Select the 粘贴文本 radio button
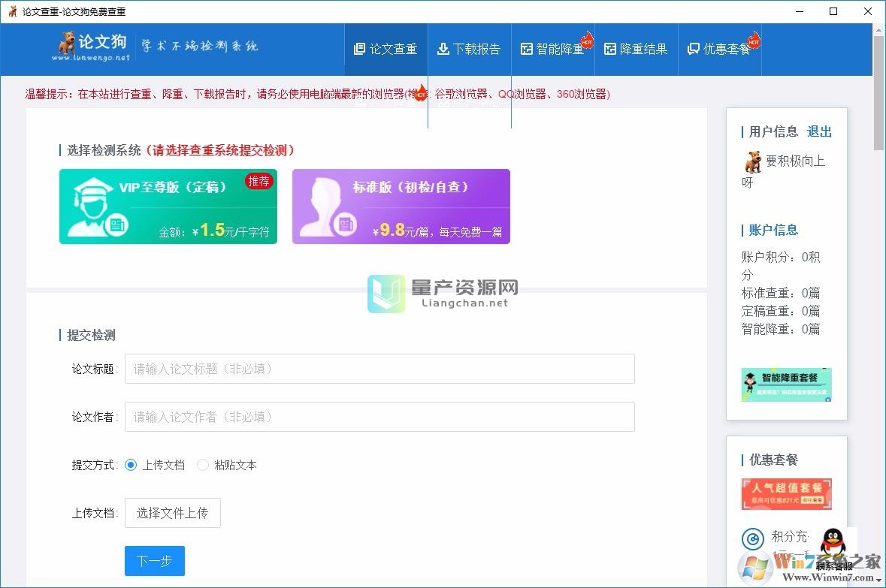Image resolution: width=886 pixels, height=588 pixels. pos(202,465)
